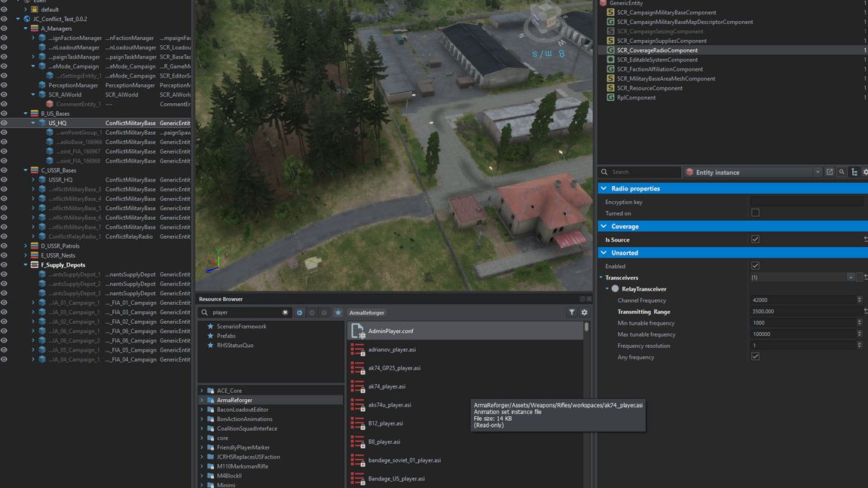Uncheck the 'Is Source' checkbox
This screenshot has height=488, width=868.
point(755,239)
